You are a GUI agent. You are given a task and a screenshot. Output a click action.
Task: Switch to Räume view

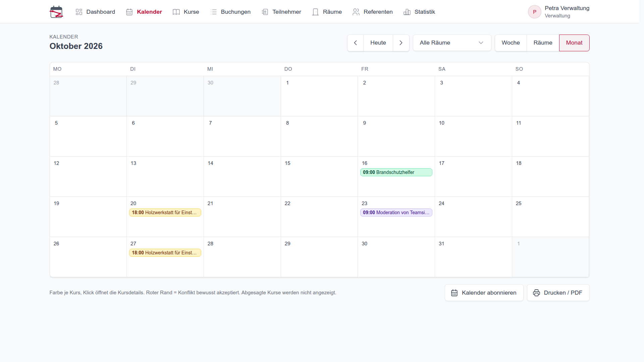coord(543,43)
